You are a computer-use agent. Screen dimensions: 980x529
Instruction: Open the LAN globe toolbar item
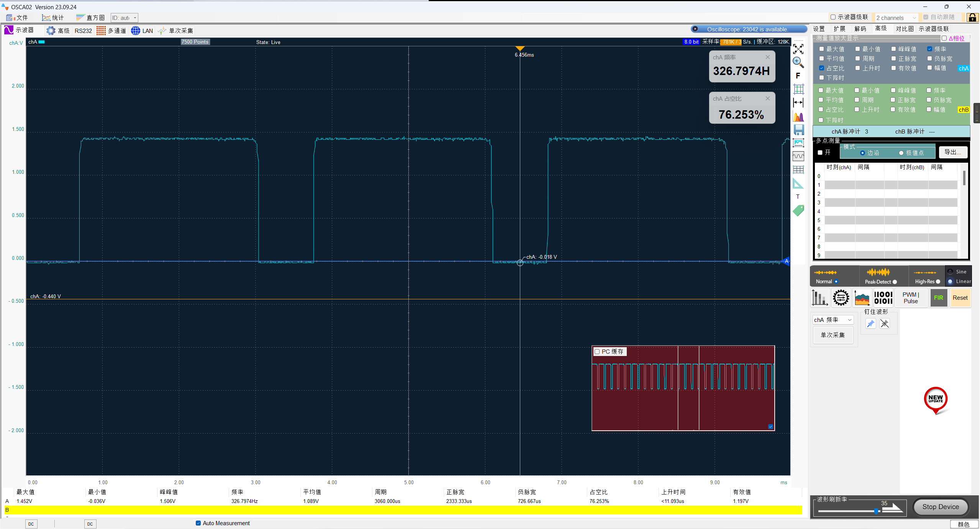point(142,31)
